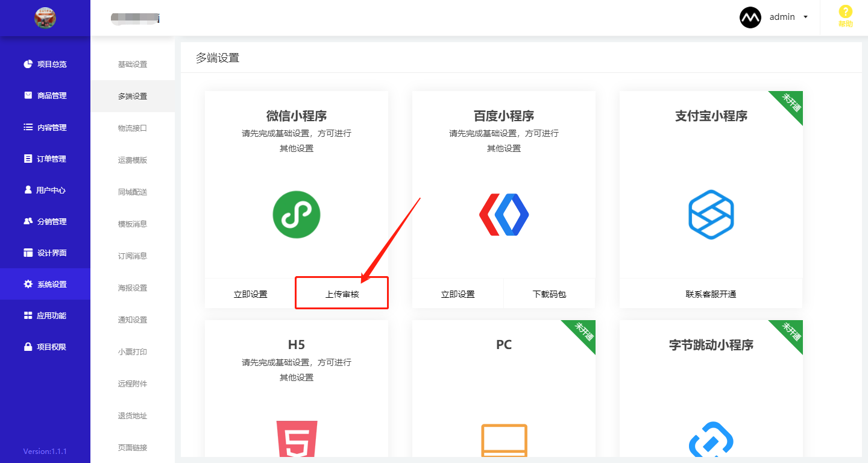Click 下载码包 under 百度小程序
This screenshot has height=463, width=868.
tap(549, 294)
